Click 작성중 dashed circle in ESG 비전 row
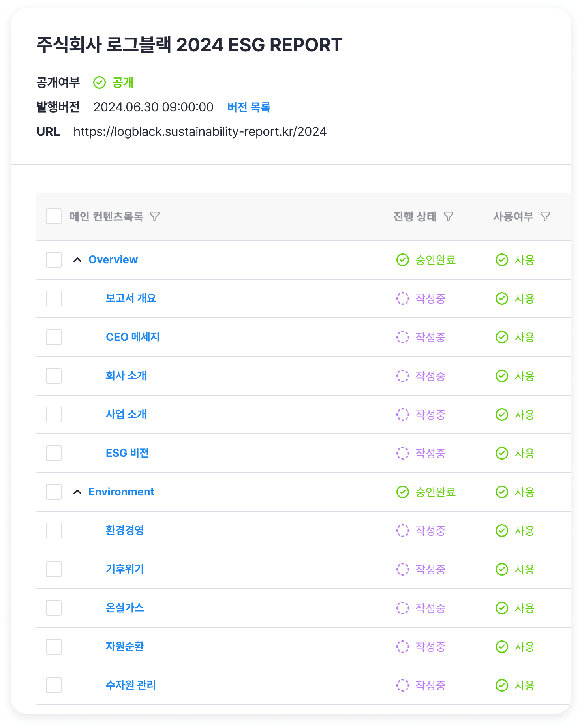The height and width of the screenshot is (728, 582). [403, 453]
